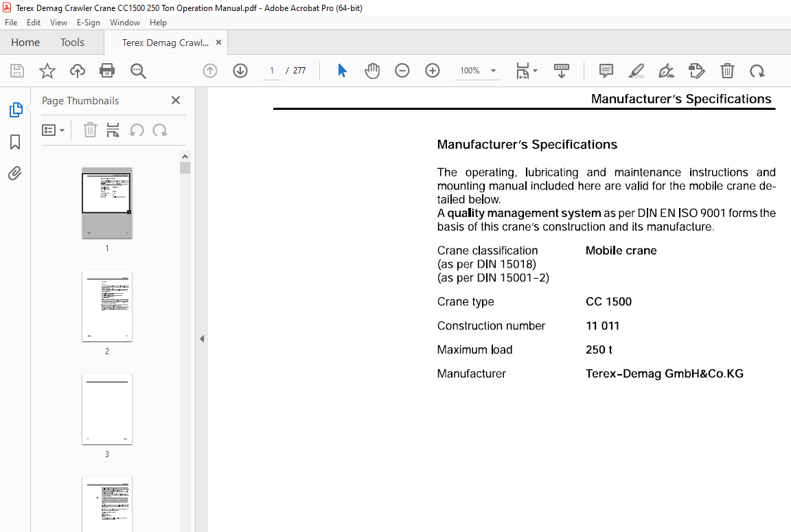Click the fit page width icon
Viewport: 791px width, 532px height.
[523, 71]
